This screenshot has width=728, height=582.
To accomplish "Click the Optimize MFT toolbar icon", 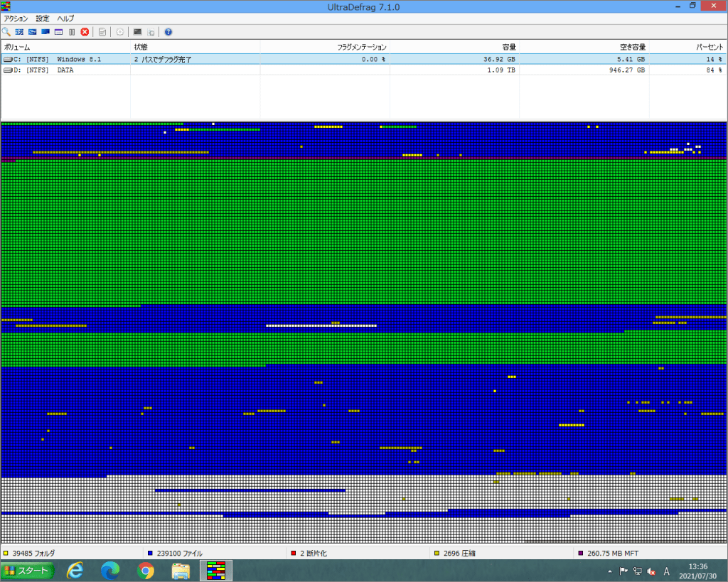I will tap(58, 32).
